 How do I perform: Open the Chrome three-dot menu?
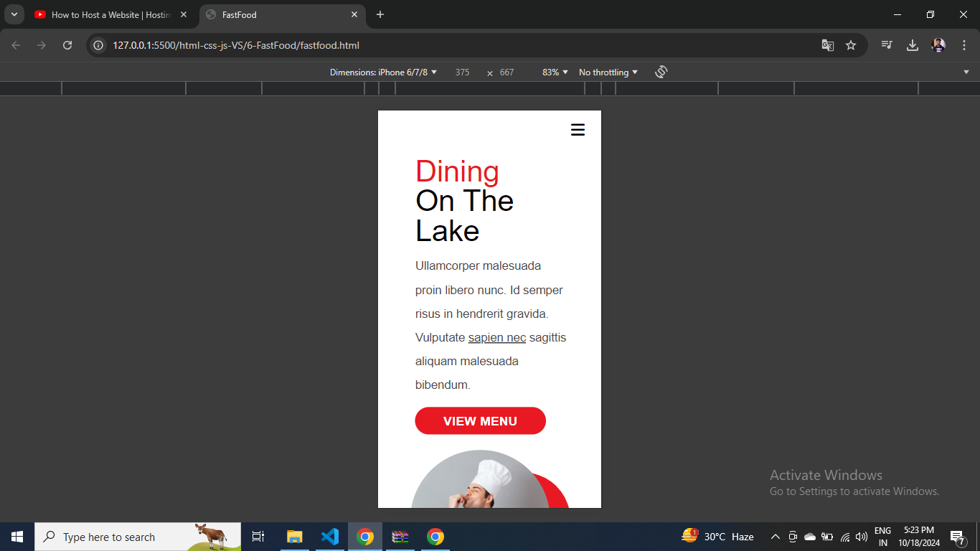click(x=964, y=45)
